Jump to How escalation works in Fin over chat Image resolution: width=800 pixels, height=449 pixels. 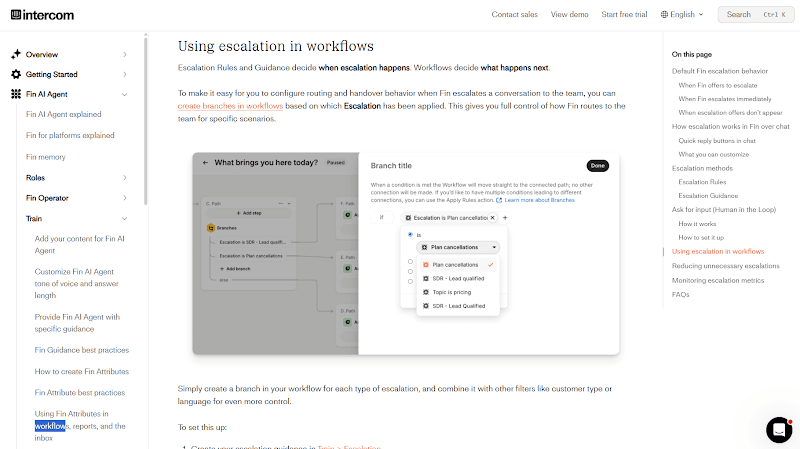(730, 127)
